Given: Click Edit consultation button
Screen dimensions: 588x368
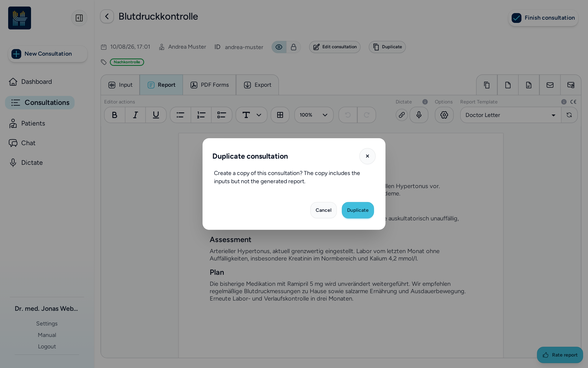Looking at the screenshot, I should tap(335, 47).
